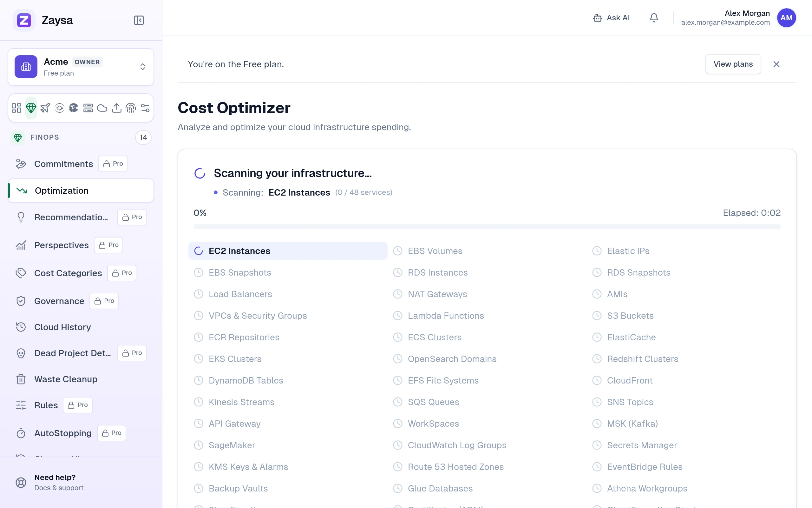Open Rules in sidebar
This screenshot has height=508, width=812.
(81, 405)
